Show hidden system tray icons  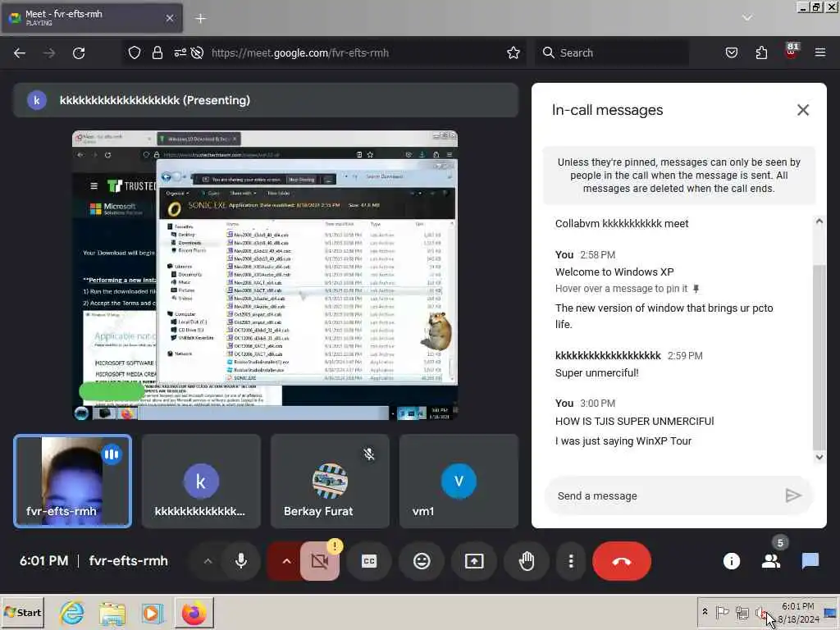tap(705, 612)
